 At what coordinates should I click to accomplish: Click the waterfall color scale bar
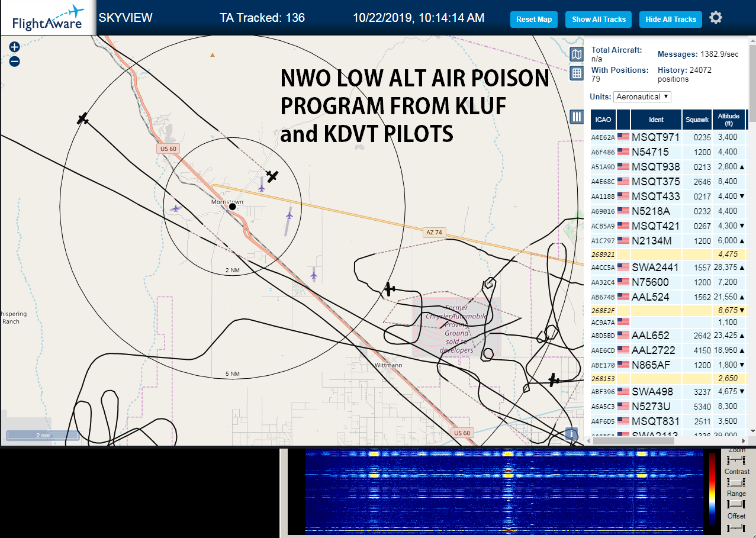coord(712,490)
